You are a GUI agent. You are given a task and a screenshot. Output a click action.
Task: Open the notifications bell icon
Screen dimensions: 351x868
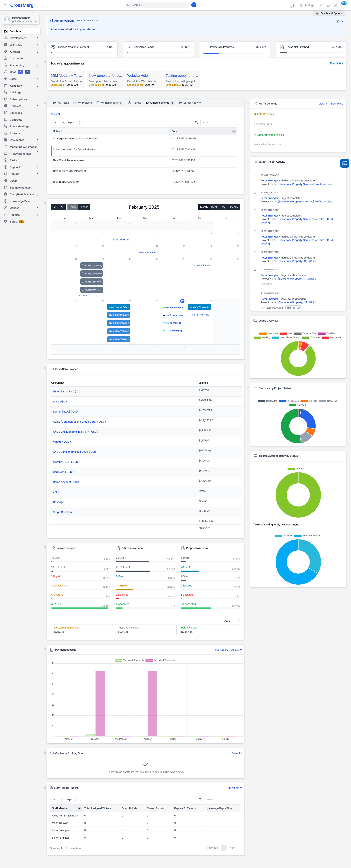(x=343, y=5)
